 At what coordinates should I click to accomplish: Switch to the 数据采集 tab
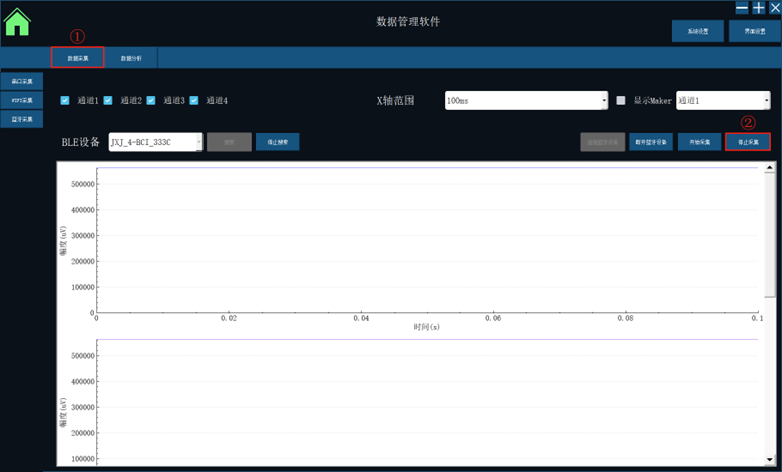pos(78,58)
